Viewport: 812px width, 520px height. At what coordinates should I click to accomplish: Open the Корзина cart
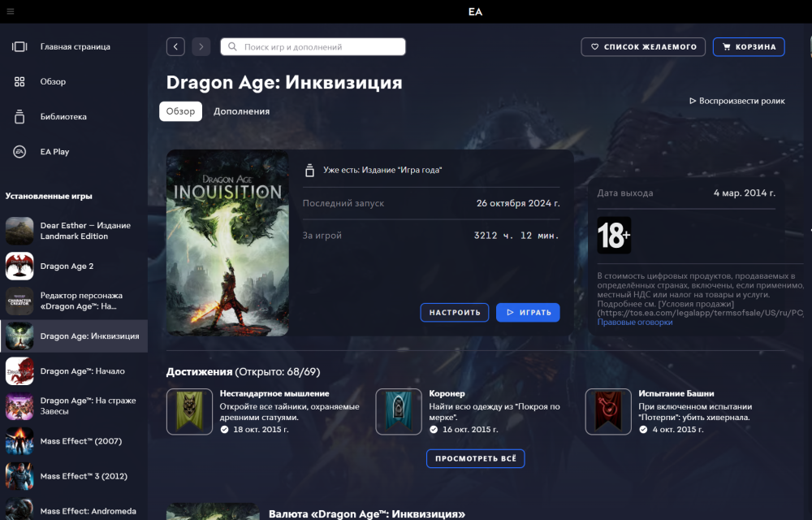tap(749, 47)
